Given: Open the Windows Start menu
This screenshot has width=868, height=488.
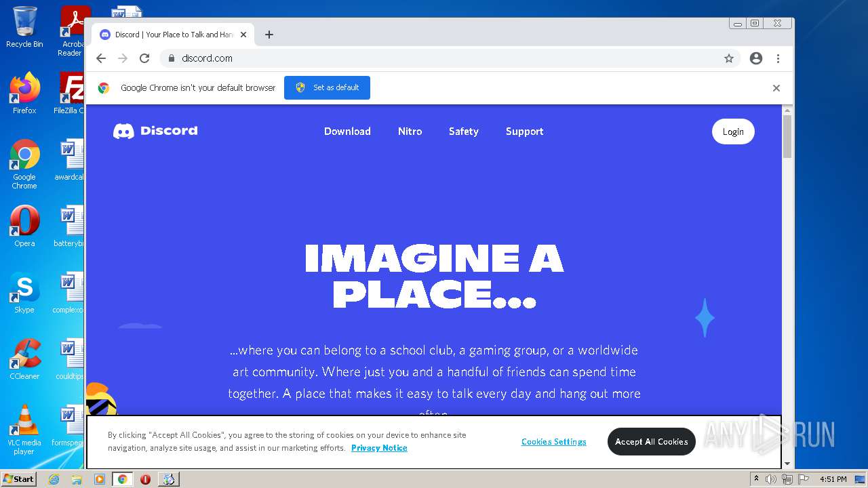Looking at the screenshot, I should pyautogui.click(x=19, y=479).
